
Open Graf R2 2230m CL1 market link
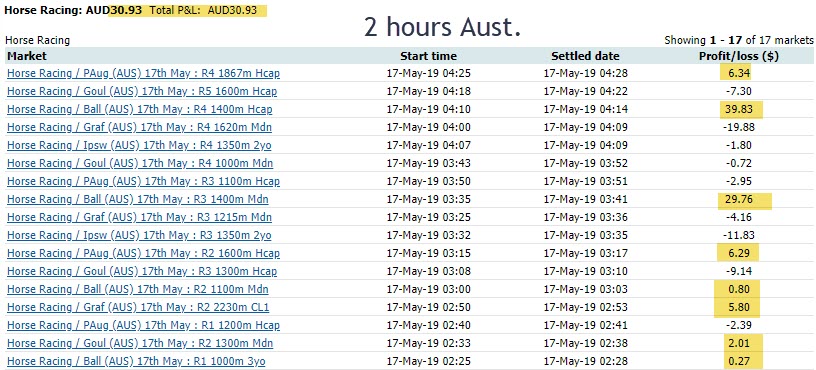pyautogui.click(x=138, y=308)
